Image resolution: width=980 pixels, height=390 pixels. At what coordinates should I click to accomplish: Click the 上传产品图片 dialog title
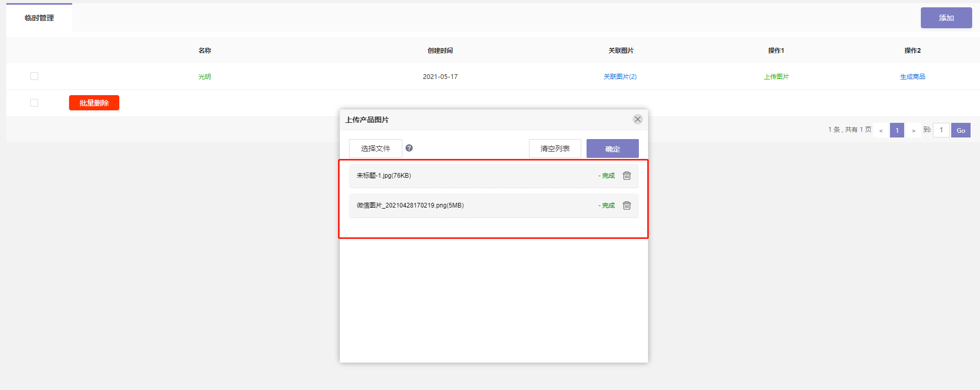click(367, 120)
